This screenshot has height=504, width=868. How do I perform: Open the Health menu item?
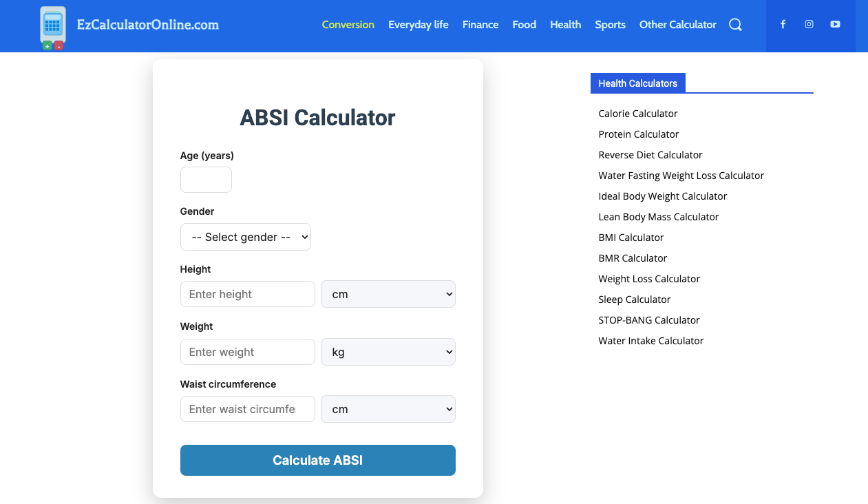(566, 25)
